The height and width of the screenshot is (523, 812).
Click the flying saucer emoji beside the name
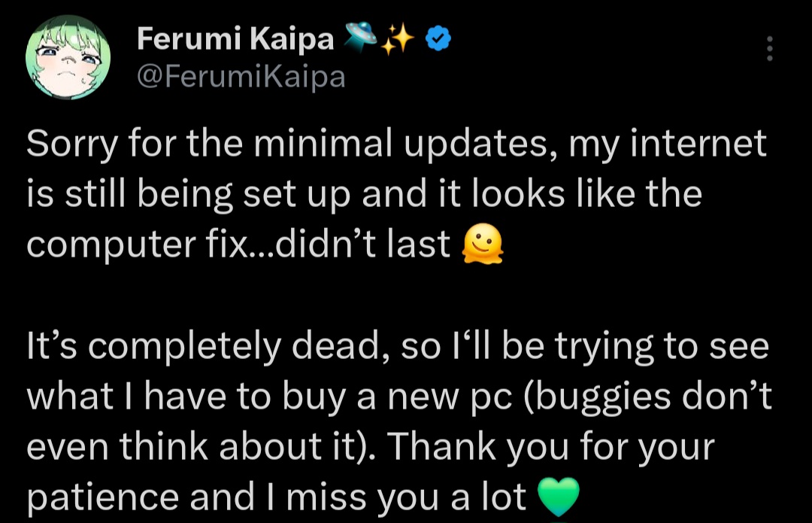click(x=360, y=37)
